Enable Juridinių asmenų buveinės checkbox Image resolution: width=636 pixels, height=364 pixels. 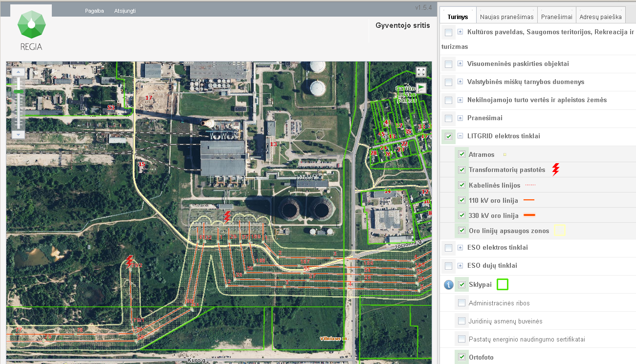pyautogui.click(x=461, y=321)
